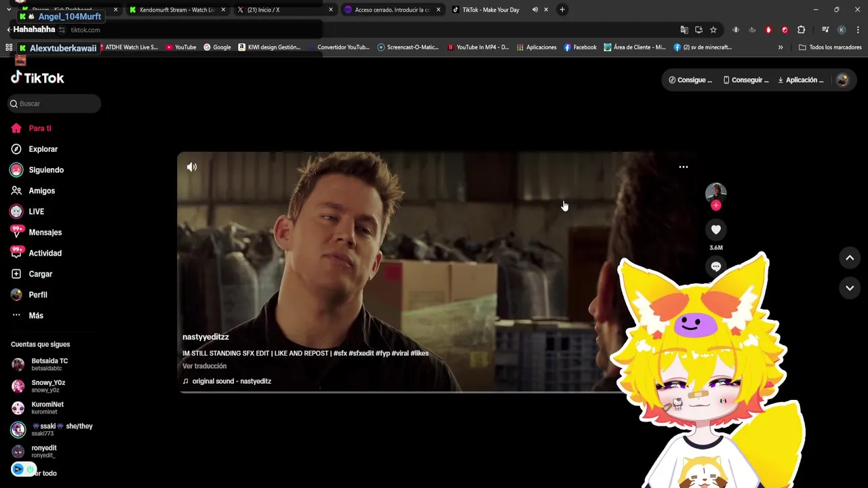Seek on the video progress bar
The image size is (868, 488).
400,391
